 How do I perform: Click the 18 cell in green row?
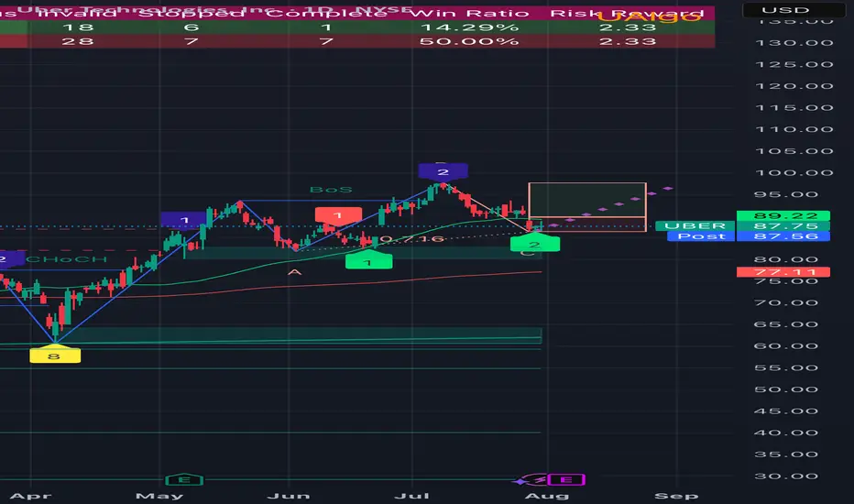coord(78,27)
